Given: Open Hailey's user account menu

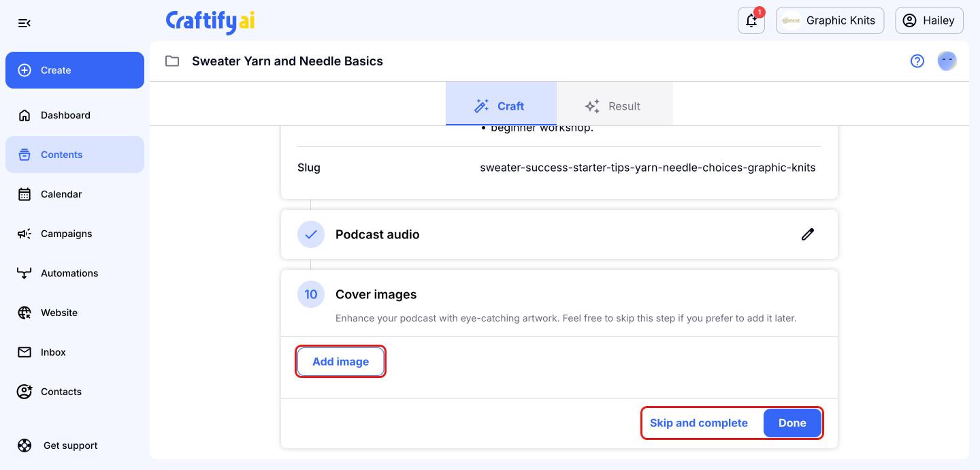Looking at the screenshot, I should 929,20.
